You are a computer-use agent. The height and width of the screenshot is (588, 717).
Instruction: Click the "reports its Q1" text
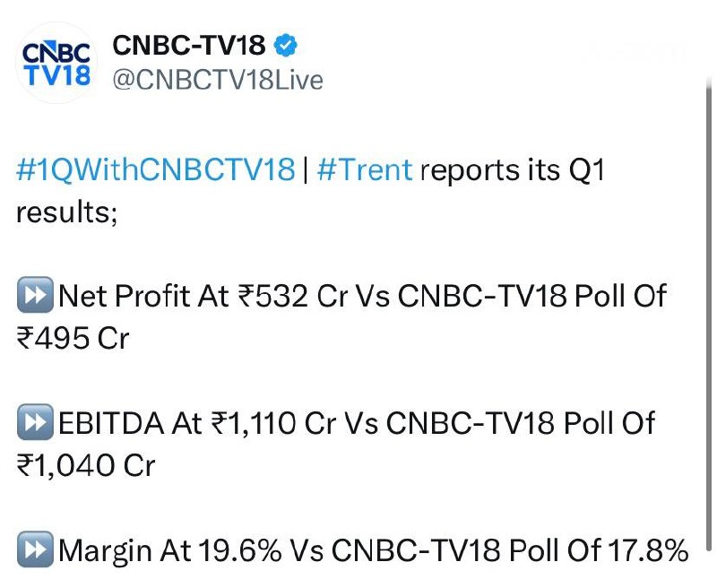coord(513,170)
